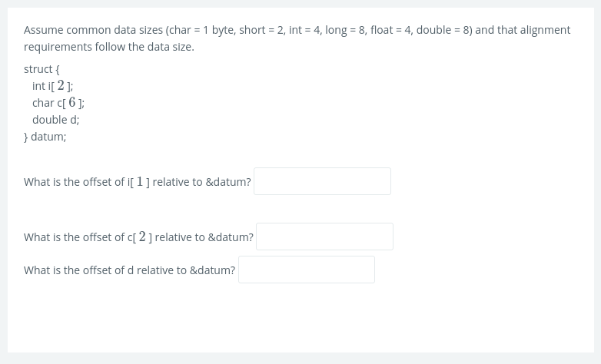Click the index 2 in the c[ 2 ] question

[x=142, y=237]
